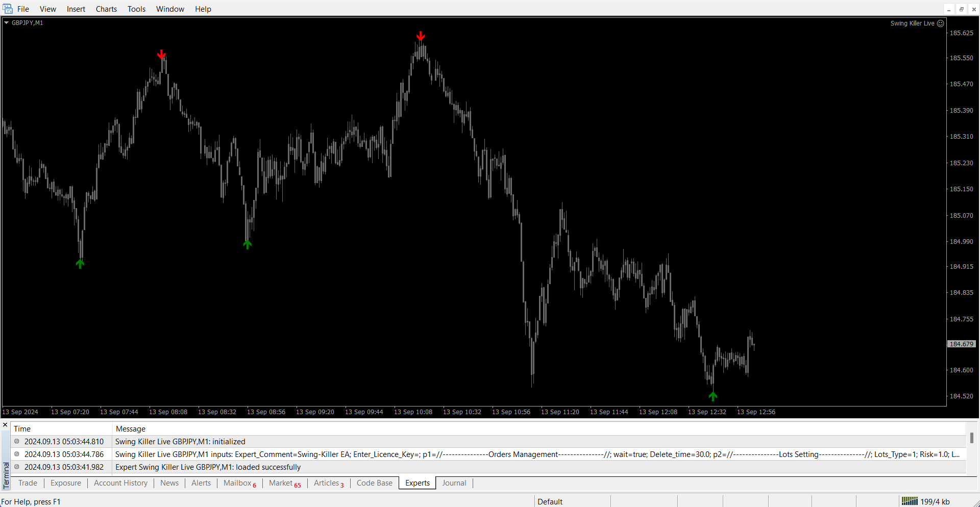Click the Message column header
The image size is (980, 507).
[131, 429]
